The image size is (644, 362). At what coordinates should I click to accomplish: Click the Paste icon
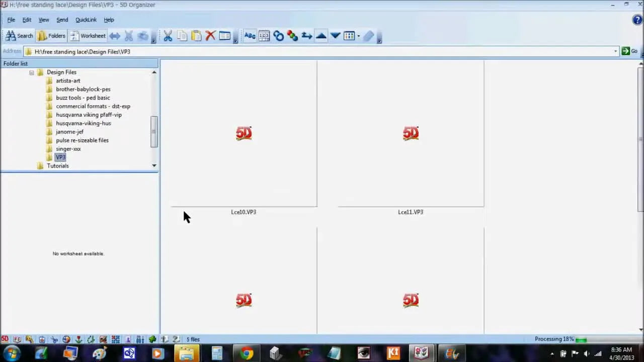click(x=196, y=35)
